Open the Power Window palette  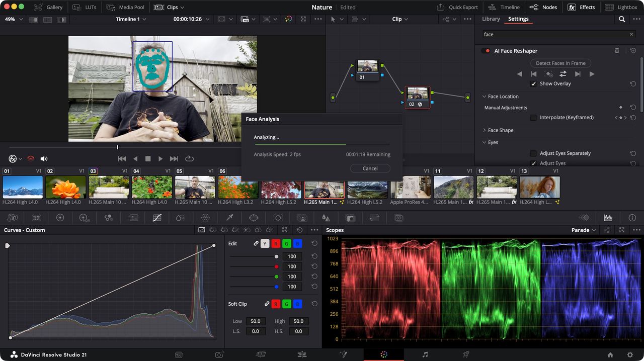254,218
